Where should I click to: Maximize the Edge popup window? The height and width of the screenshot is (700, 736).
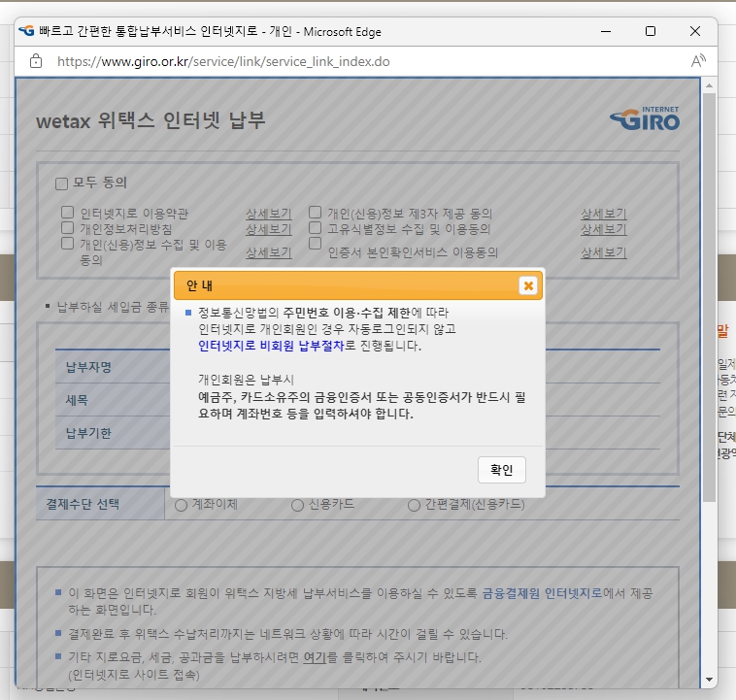click(651, 31)
